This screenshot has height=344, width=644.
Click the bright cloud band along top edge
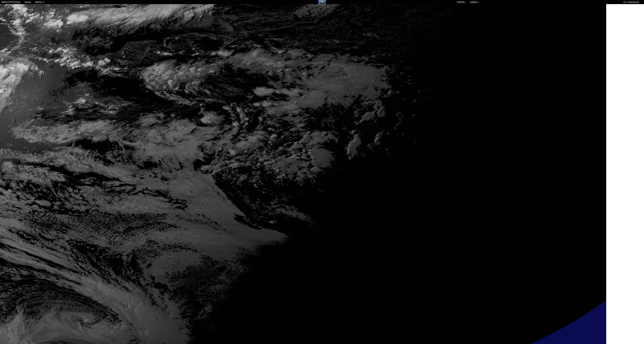pyautogui.click(x=150, y=13)
